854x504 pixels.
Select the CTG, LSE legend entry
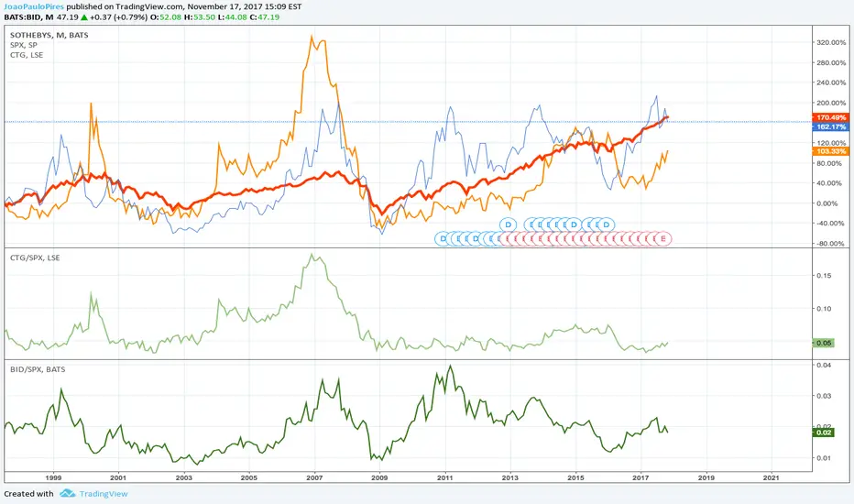coord(27,55)
